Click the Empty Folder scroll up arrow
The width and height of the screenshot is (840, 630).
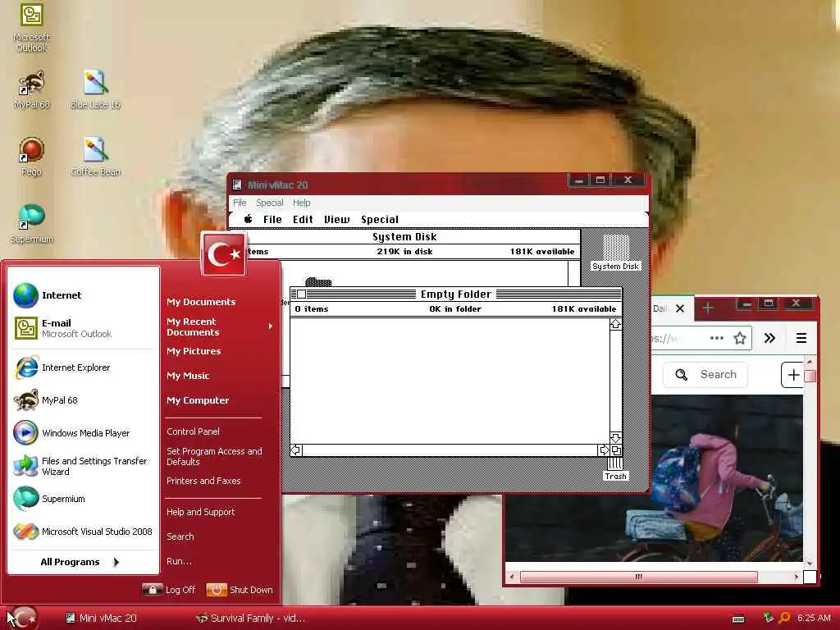[615, 324]
